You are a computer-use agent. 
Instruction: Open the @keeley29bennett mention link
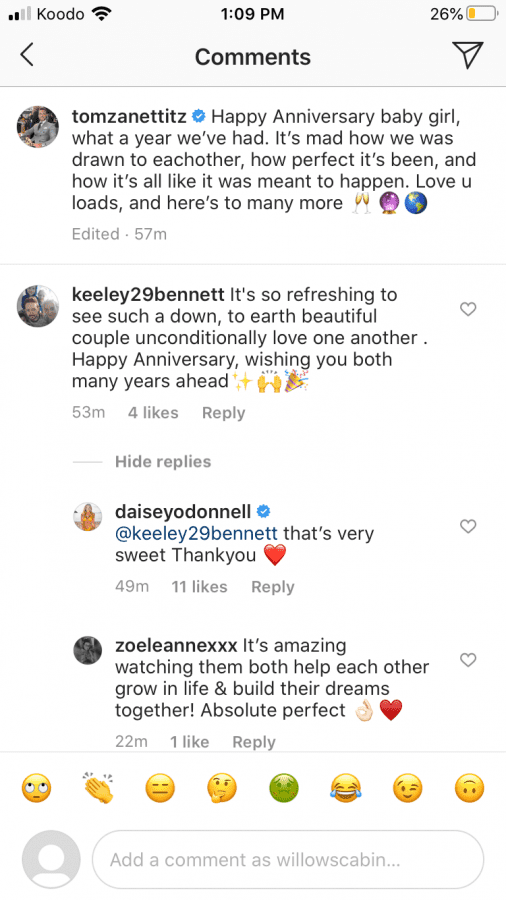(x=197, y=533)
